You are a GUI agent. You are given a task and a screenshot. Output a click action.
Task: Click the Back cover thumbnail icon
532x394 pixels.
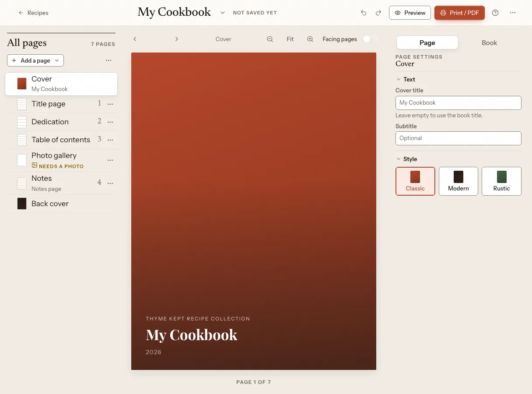coord(22,204)
